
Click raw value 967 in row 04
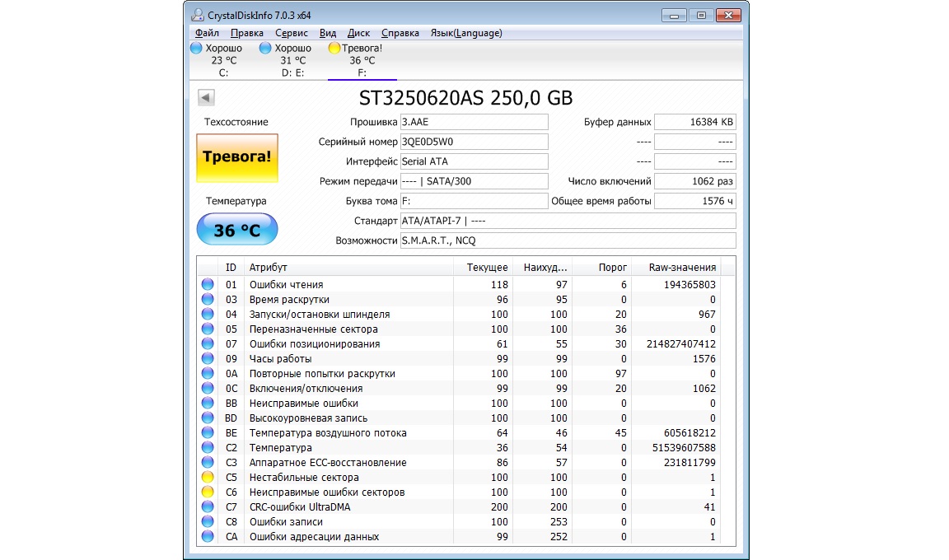point(706,314)
